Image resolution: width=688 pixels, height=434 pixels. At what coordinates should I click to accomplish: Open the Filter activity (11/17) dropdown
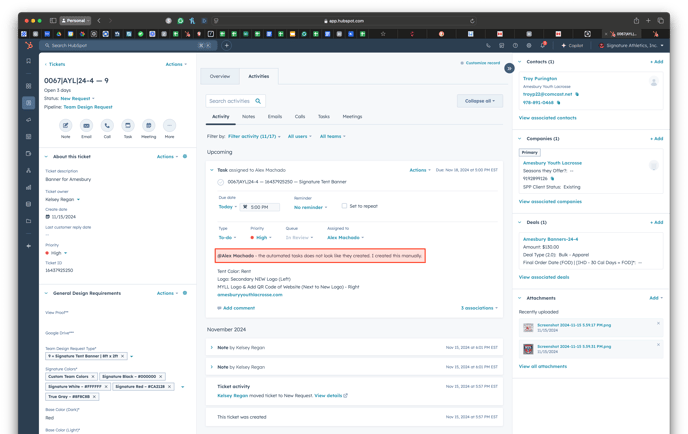[x=255, y=136]
